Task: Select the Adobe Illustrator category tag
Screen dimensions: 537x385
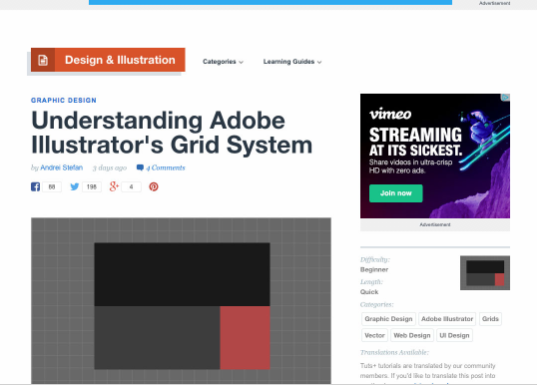Action: 447,319
